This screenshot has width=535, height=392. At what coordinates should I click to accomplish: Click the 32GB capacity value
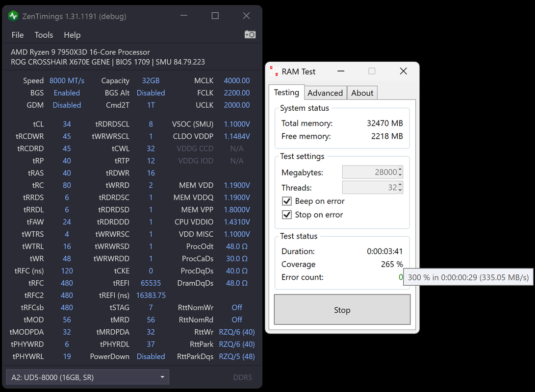coord(151,81)
